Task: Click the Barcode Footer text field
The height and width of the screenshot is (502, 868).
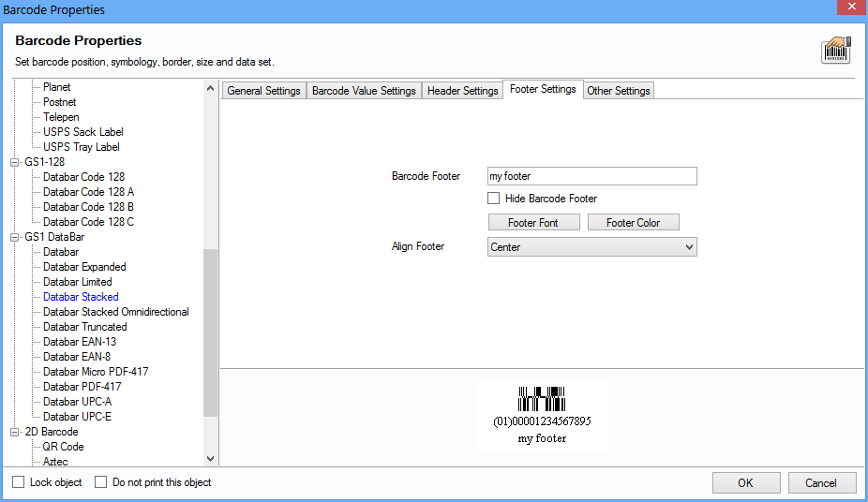Action: pos(591,176)
